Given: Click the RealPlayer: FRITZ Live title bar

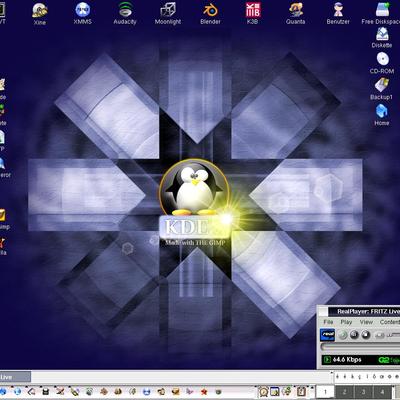Looking at the screenshot, I should tap(365, 312).
